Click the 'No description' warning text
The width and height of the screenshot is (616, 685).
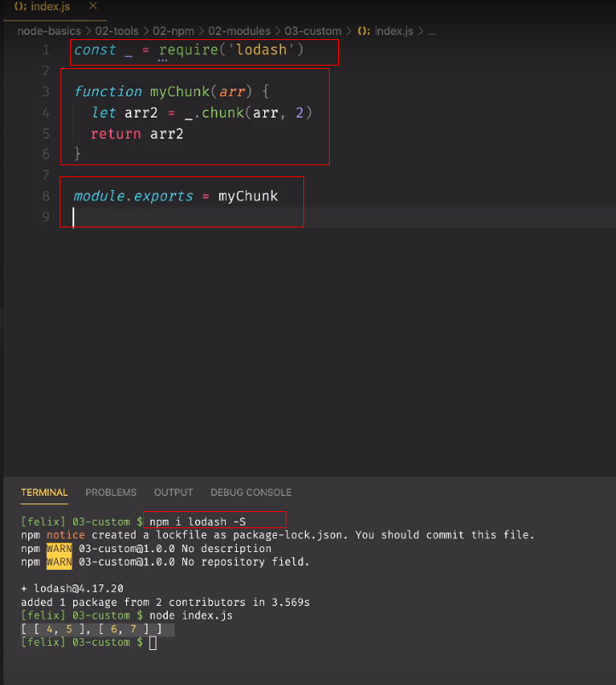click(x=227, y=549)
